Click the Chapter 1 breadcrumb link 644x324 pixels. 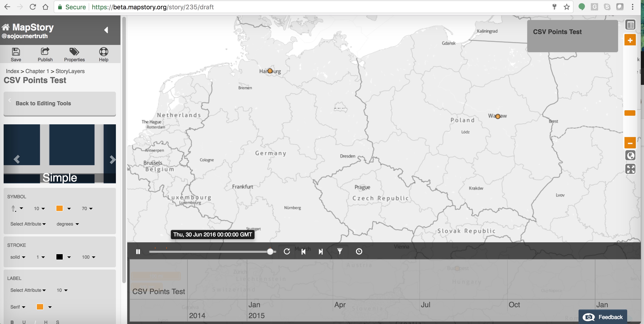click(x=37, y=71)
